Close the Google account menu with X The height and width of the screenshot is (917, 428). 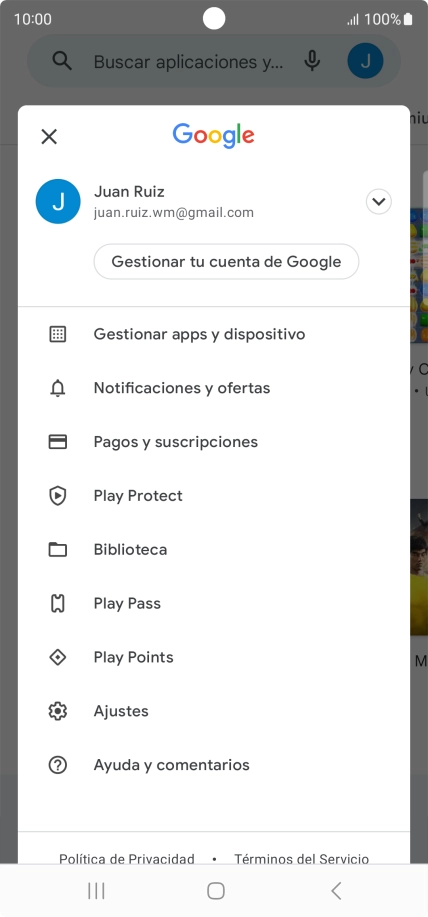click(49, 137)
